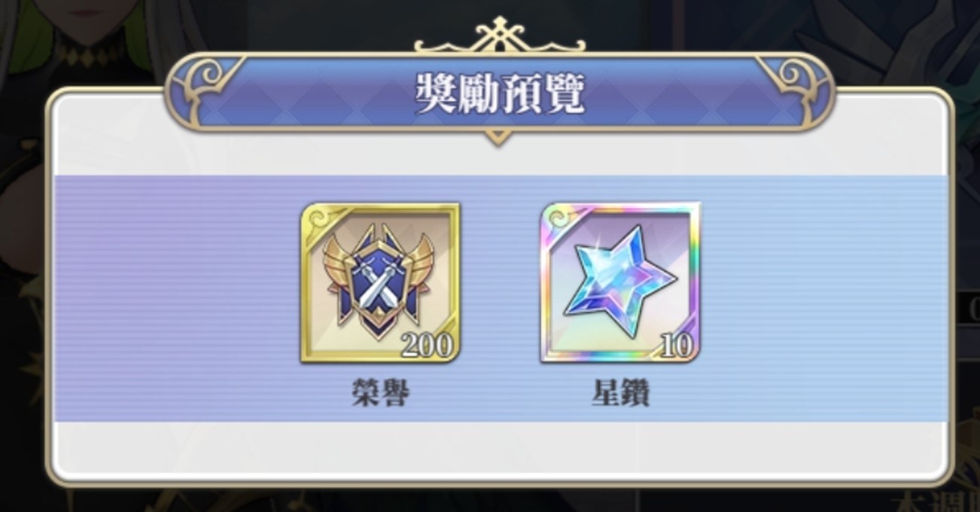
Task: Click the curl corner of the Star Diamond frame
Action: (x=558, y=219)
